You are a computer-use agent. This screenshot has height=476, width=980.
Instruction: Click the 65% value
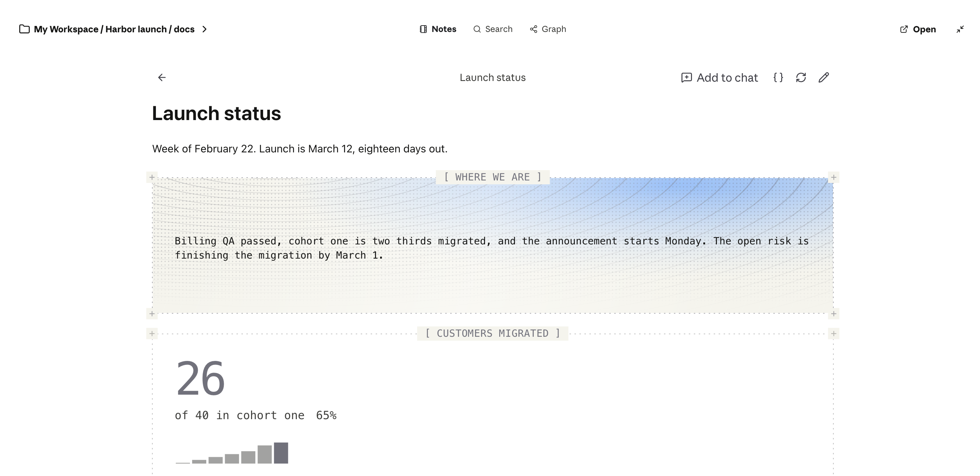click(x=326, y=416)
